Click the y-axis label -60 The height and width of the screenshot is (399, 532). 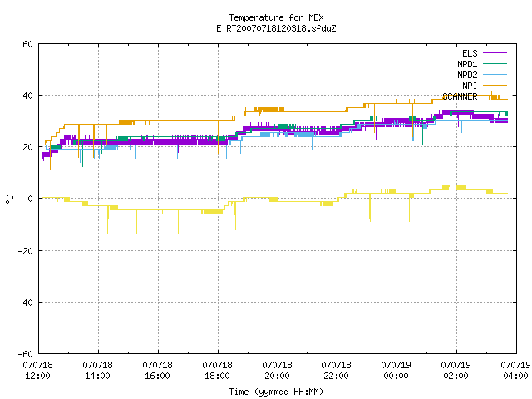click(26, 354)
